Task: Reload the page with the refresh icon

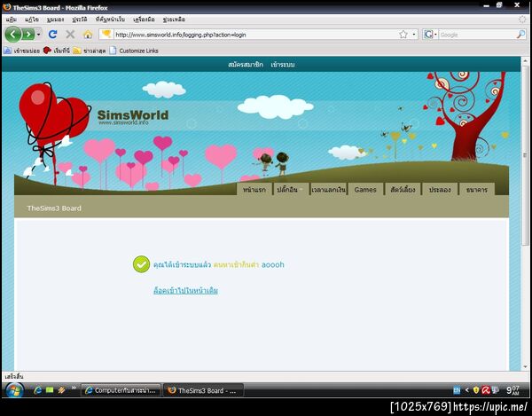Action: tap(52, 35)
